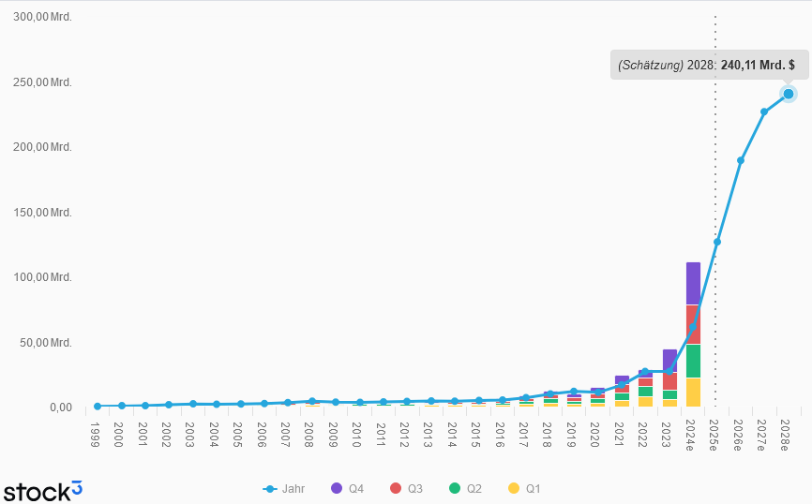Hide the Q4 series via legend

pos(347,488)
